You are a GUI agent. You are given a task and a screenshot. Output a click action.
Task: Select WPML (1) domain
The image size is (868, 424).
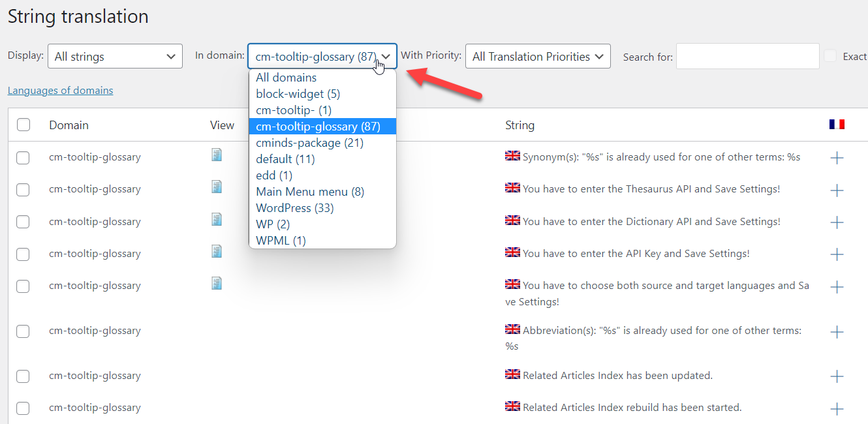click(x=322, y=241)
